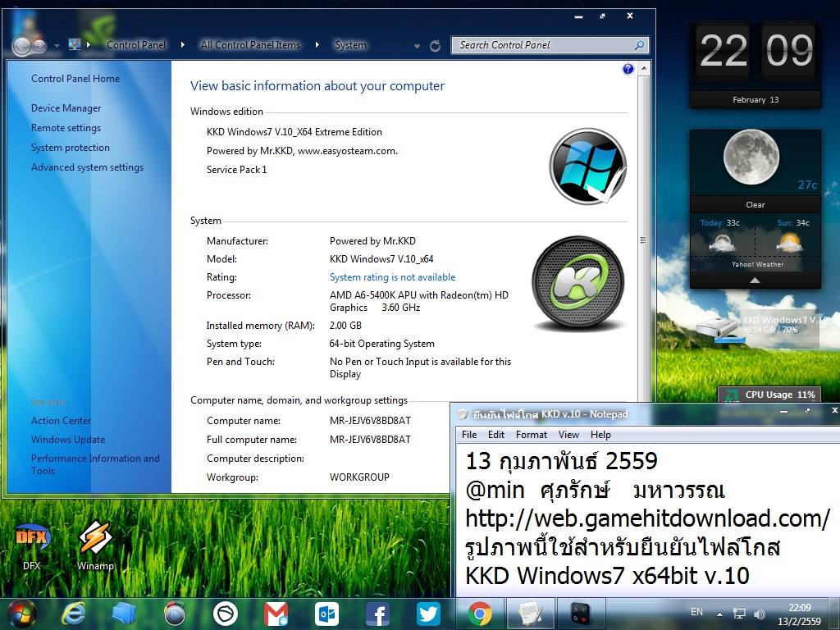Open Advanced system settings
Viewport: 840px width, 630px height.
87,167
